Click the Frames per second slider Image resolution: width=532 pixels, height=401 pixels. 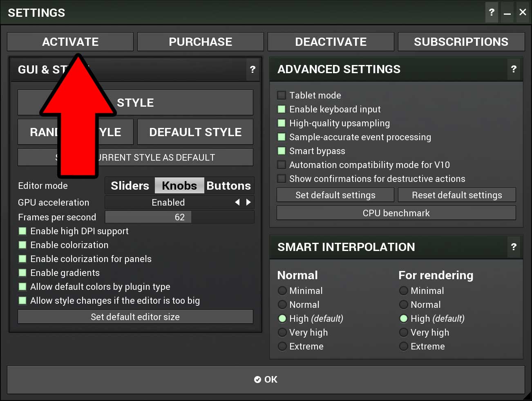179,217
